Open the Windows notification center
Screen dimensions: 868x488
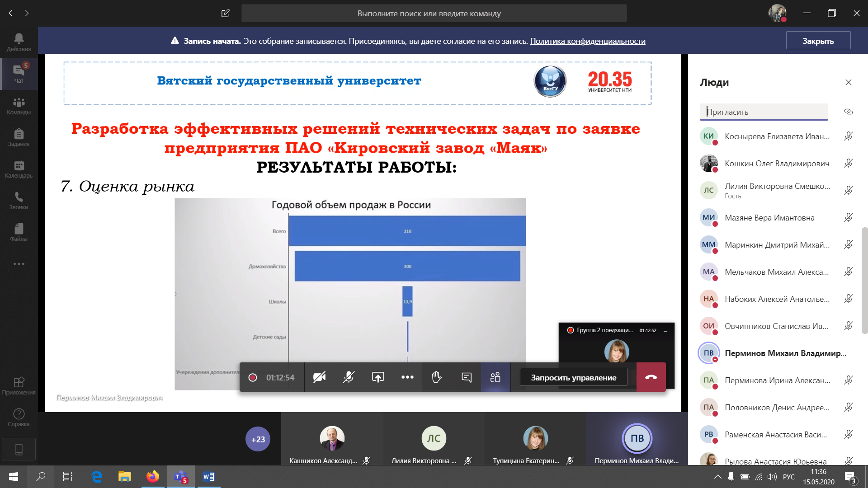[850, 477]
